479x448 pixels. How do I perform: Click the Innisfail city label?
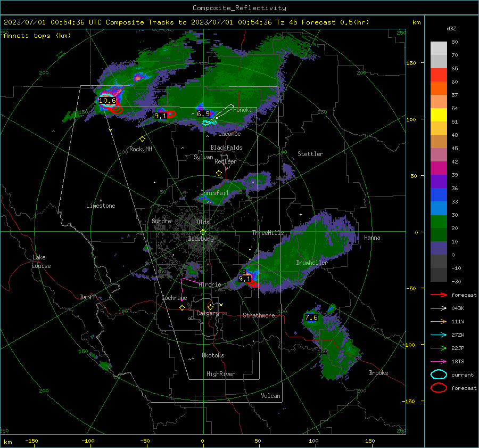(214, 193)
